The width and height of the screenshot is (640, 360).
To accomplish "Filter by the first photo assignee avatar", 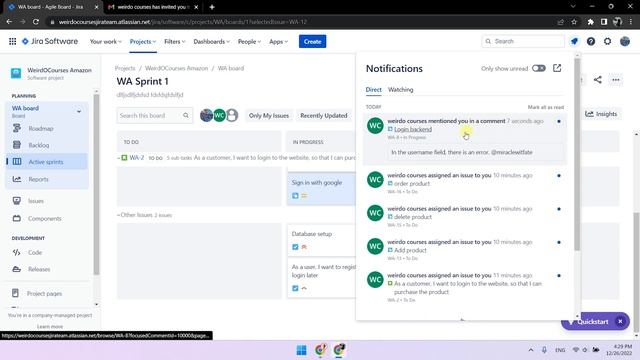I will click(x=207, y=116).
